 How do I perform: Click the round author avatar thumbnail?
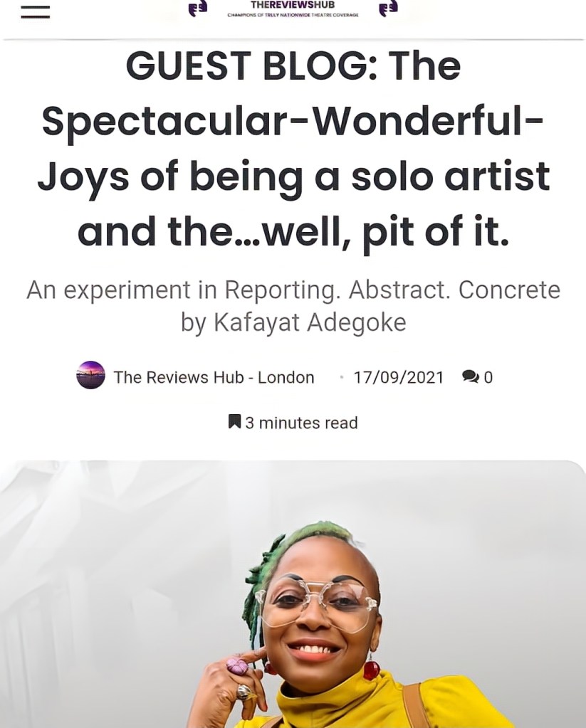coord(90,376)
